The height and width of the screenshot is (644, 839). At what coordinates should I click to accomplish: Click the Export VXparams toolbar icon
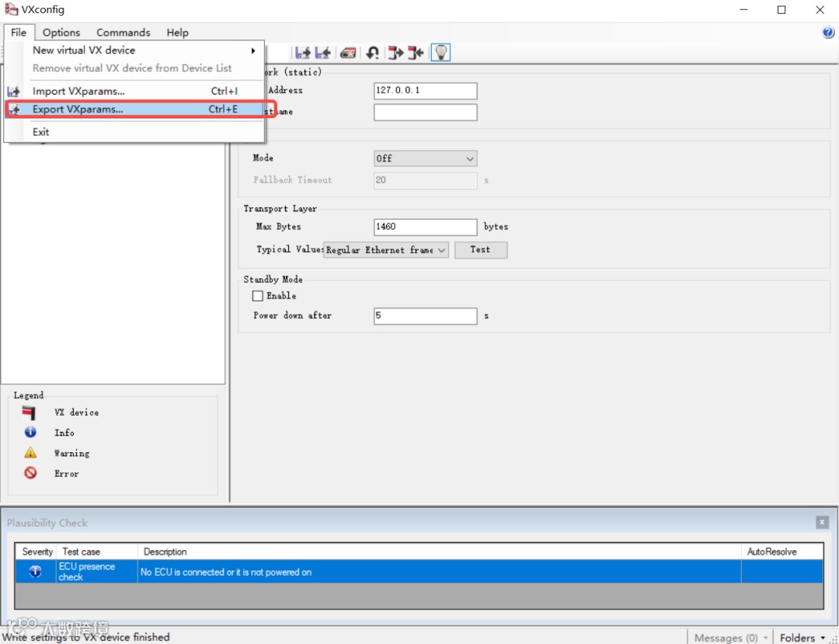[322, 52]
